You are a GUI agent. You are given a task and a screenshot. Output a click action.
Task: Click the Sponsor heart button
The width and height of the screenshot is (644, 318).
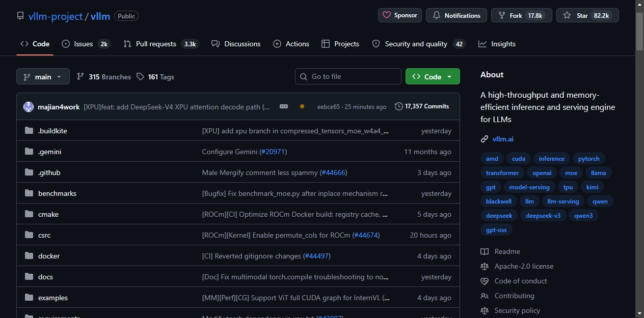point(400,15)
